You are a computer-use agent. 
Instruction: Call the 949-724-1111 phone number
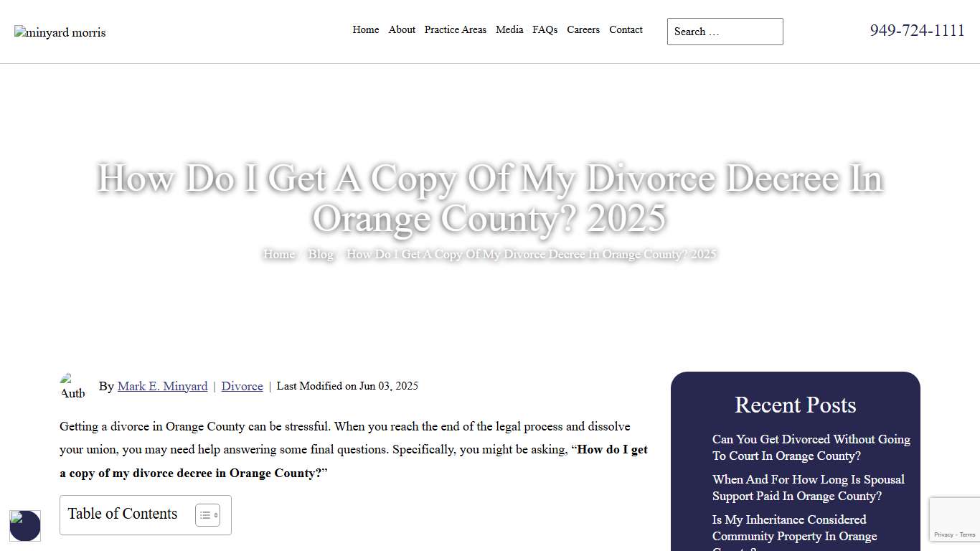point(917,30)
